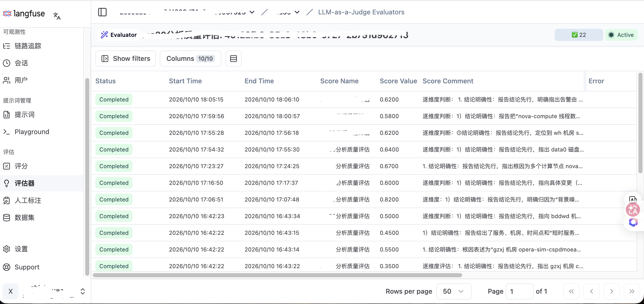The height and width of the screenshot is (304, 644).
Task: Click the terminal icon beside Playground
Action: 7,132
